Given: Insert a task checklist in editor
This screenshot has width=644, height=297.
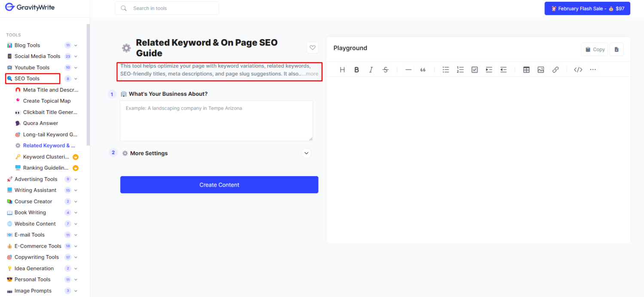Looking at the screenshot, I should click(x=474, y=70).
